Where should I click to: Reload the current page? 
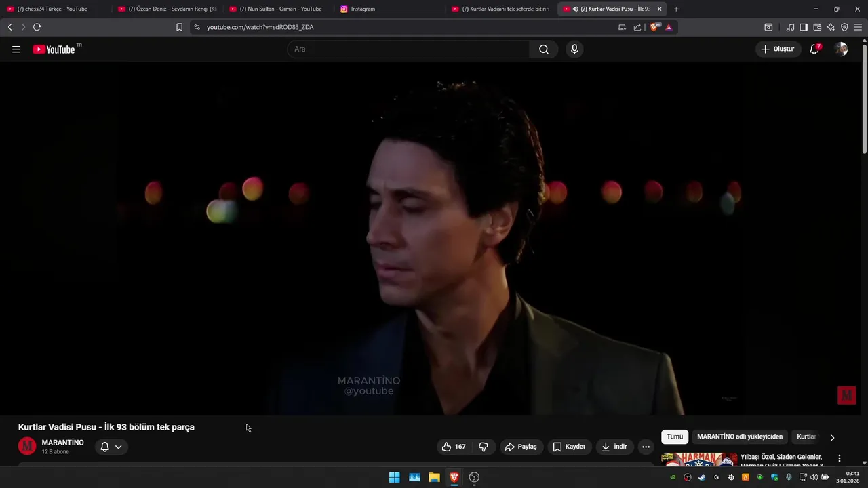[x=37, y=27]
